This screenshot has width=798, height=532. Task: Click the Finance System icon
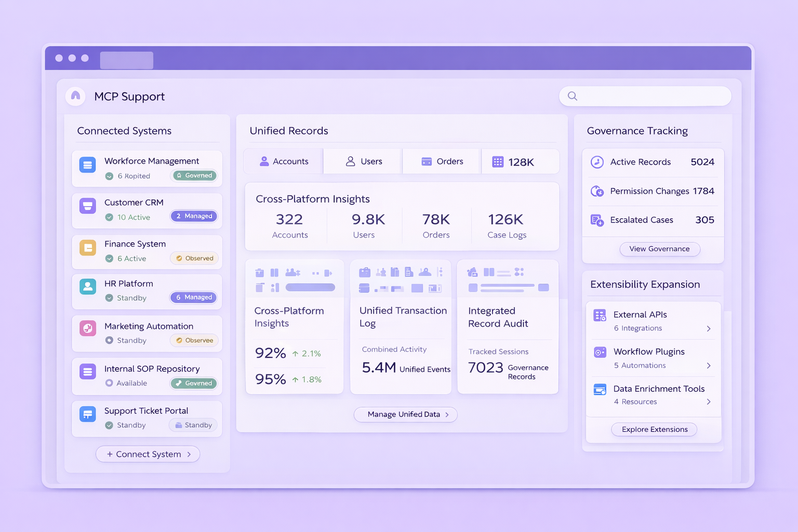click(87, 247)
